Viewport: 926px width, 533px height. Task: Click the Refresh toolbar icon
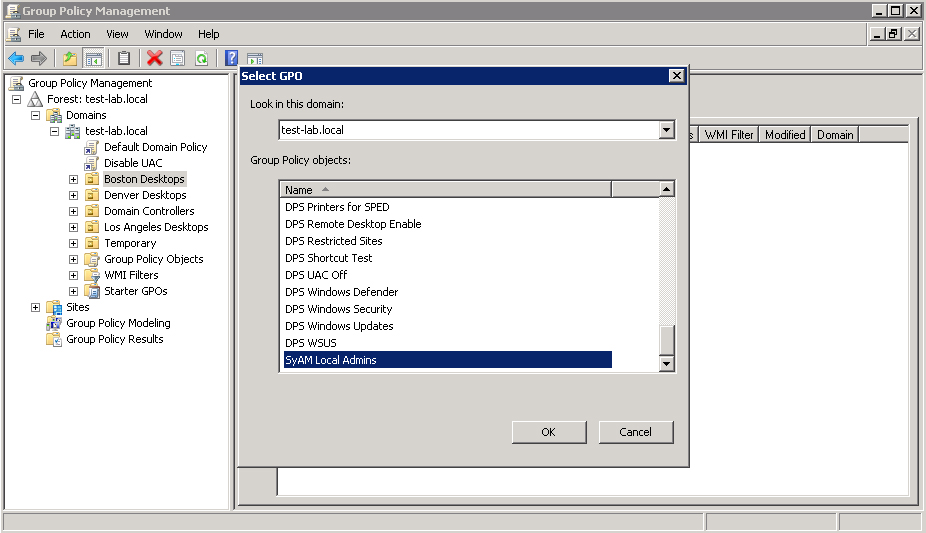201,59
